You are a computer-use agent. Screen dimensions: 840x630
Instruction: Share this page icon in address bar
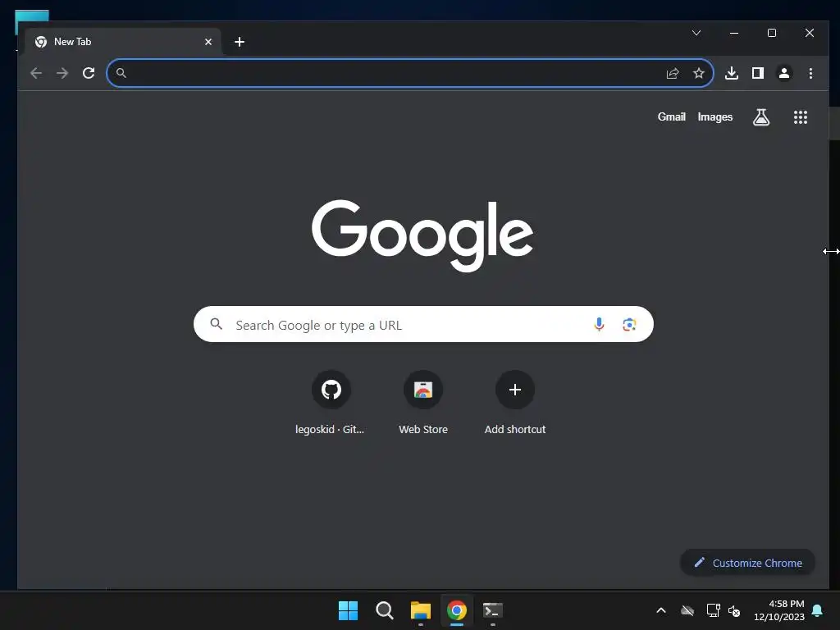coord(673,73)
